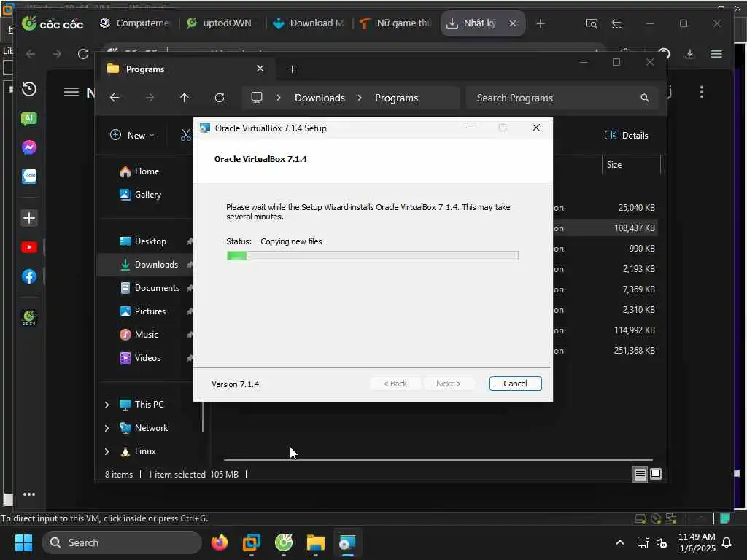Open File Explorer from the taskbar
The image size is (747, 560).
[315, 542]
